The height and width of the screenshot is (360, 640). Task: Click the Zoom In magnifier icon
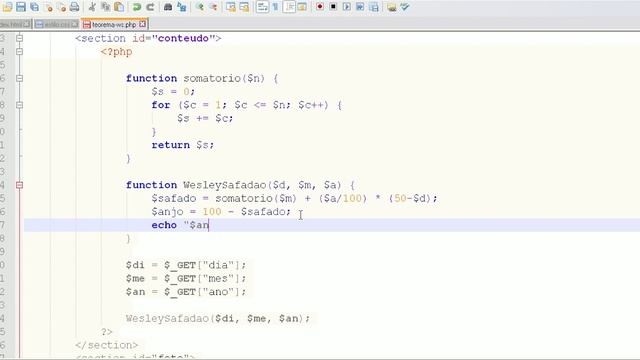coord(200,7)
